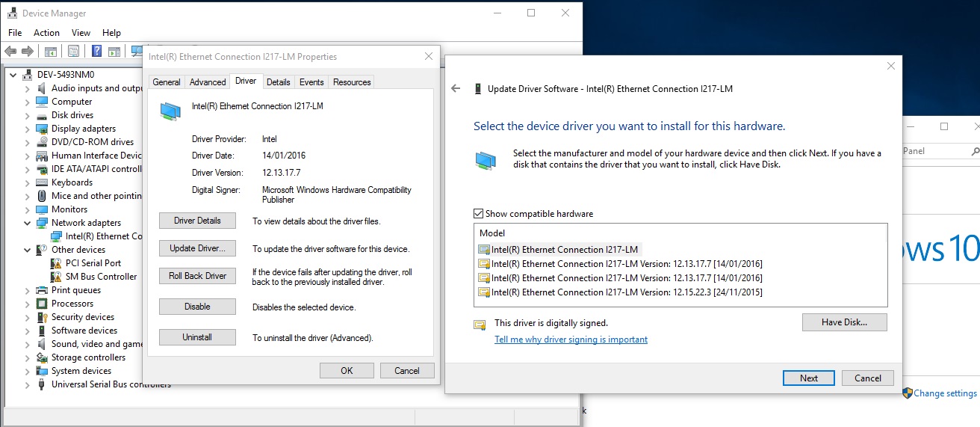Click the Show/Hide Action Pane toolbar icon

click(x=114, y=52)
